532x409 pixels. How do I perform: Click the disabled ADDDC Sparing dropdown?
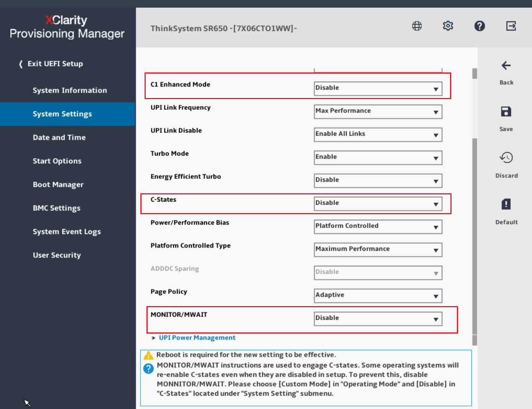pyautogui.click(x=378, y=273)
